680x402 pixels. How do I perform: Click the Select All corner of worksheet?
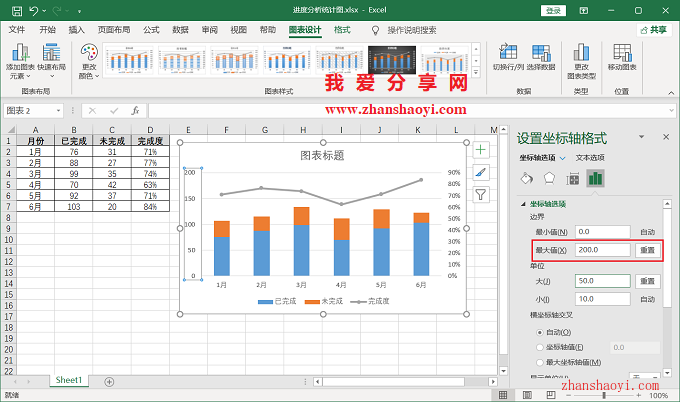(x=10, y=130)
